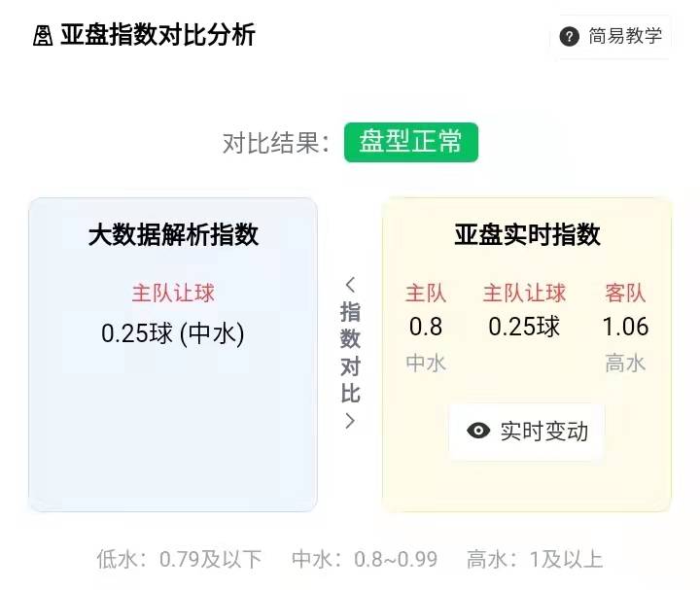
Task: Click the 主队 odds value 0.8
Action: tap(426, 327)
